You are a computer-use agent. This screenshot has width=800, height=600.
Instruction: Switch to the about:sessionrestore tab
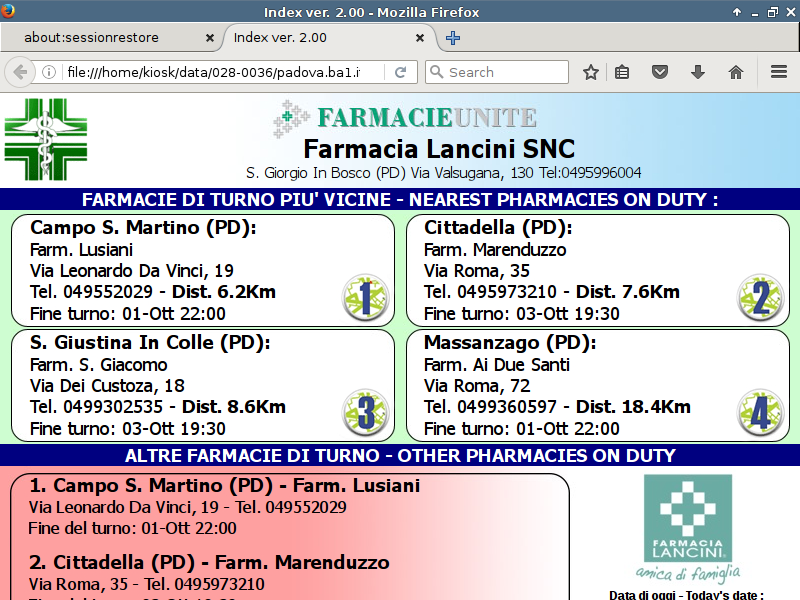click(105, 38)
